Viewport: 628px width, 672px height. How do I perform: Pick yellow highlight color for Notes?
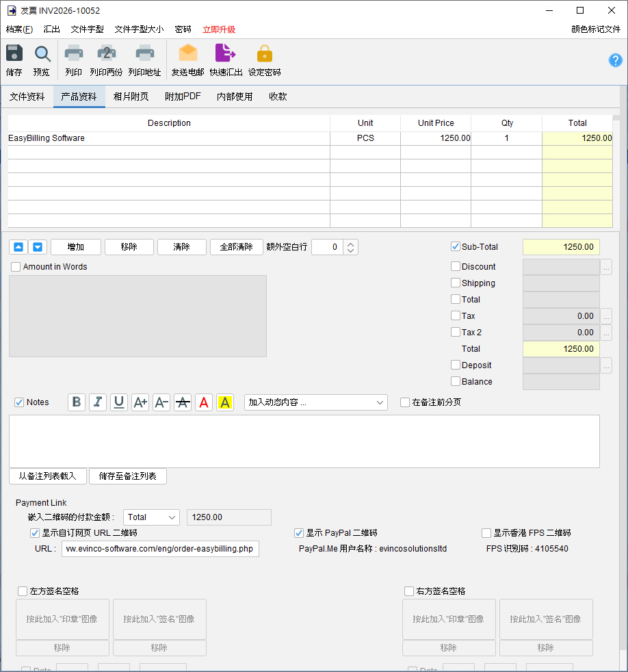point(225,402)
